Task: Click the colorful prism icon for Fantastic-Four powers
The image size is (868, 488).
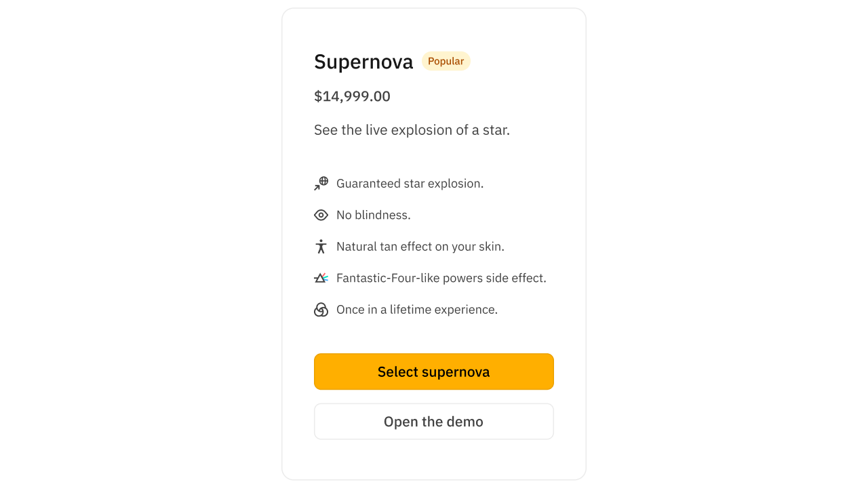Action: (x=321, y=277)
